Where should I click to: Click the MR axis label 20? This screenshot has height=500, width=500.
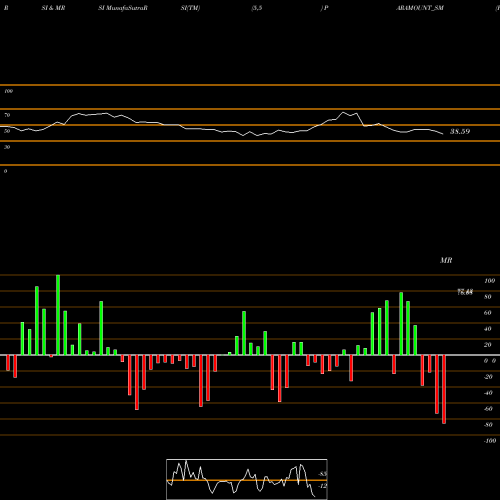488,345
